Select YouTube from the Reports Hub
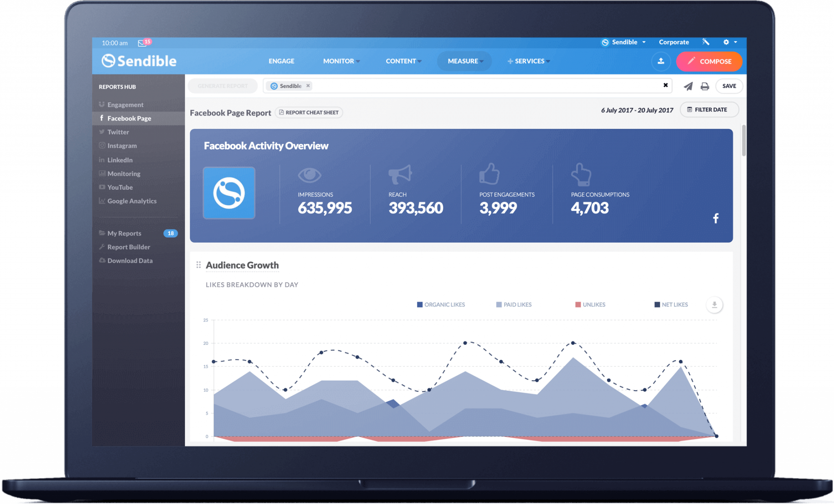 (x=120, y=187)
